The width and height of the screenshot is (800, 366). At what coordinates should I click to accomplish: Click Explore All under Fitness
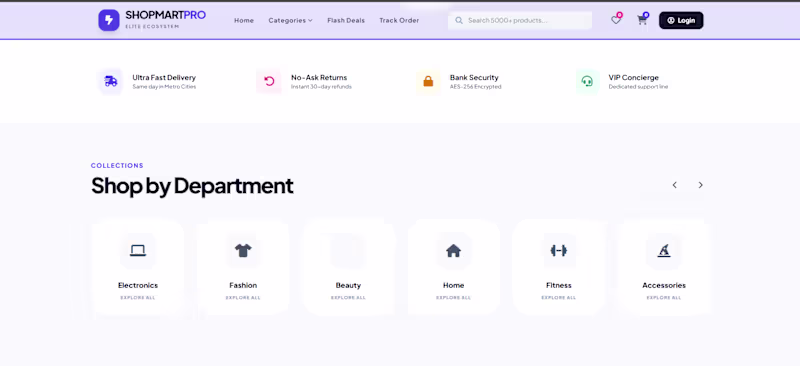559,298
